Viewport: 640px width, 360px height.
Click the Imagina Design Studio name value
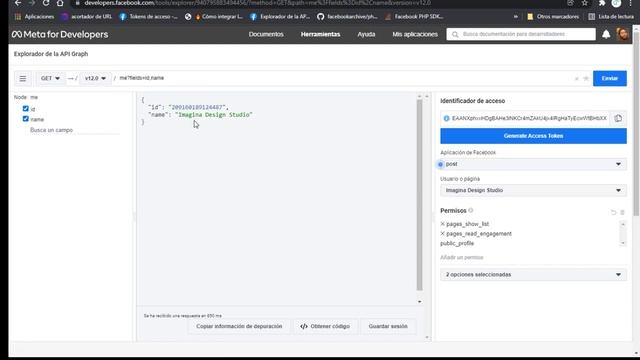214,115
